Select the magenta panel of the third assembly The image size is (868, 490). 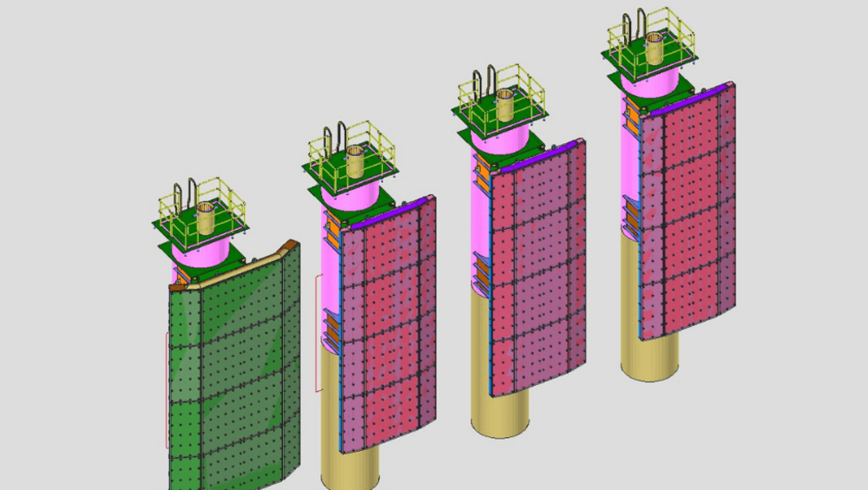(x=538, y=269)
